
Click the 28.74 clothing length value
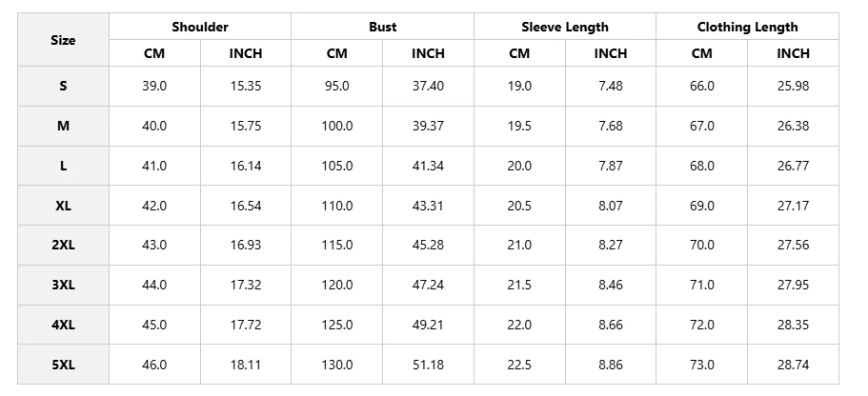[x=793, y=365]
